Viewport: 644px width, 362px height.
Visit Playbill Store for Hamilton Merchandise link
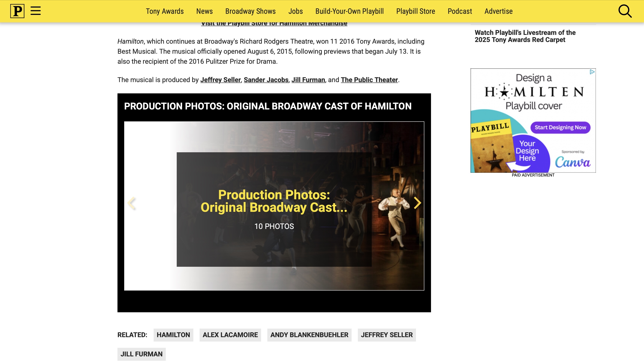coord(274,24)
